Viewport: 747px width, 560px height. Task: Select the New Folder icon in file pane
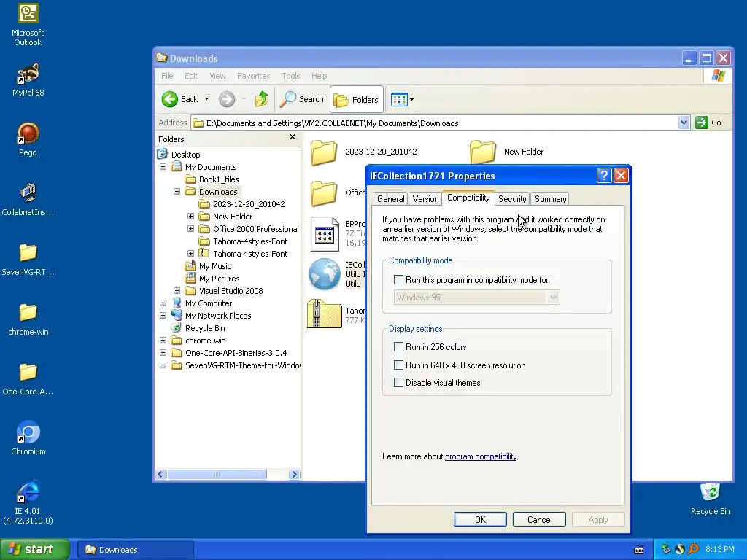[483, 152]
